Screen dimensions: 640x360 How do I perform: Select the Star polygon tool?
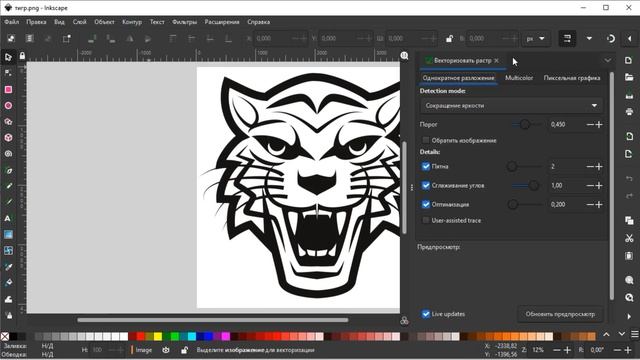8,122
